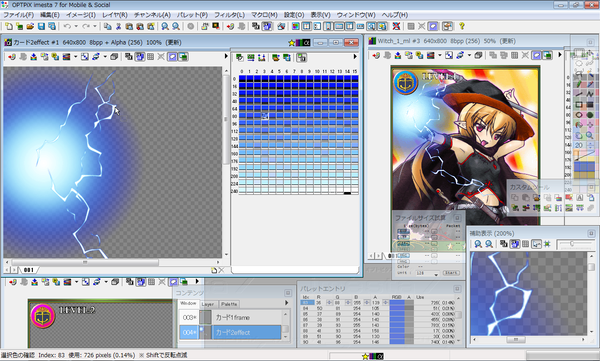Click the red X icon in main toolbar
The width and height of the screenshot is (600, 361).
(396, 26)
